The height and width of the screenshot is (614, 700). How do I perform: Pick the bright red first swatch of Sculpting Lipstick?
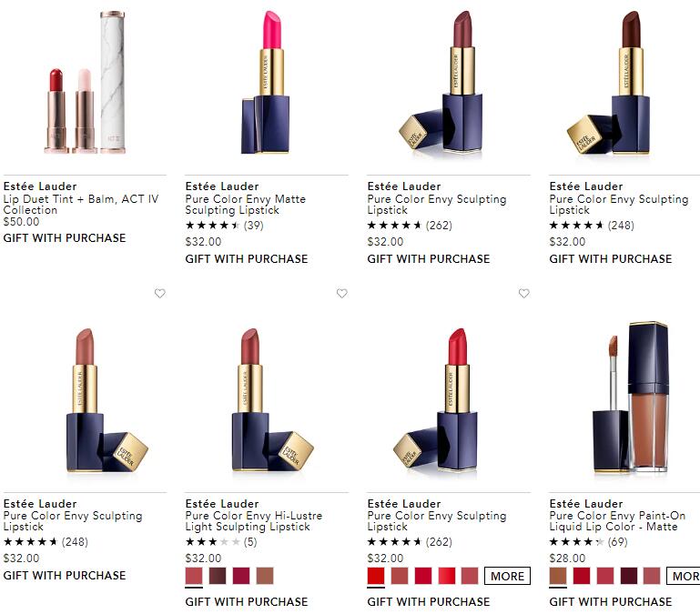click(376, 576)
